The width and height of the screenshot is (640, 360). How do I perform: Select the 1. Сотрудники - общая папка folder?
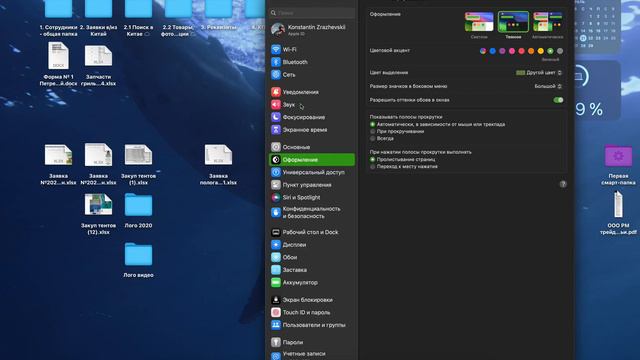tap(58, 18)
